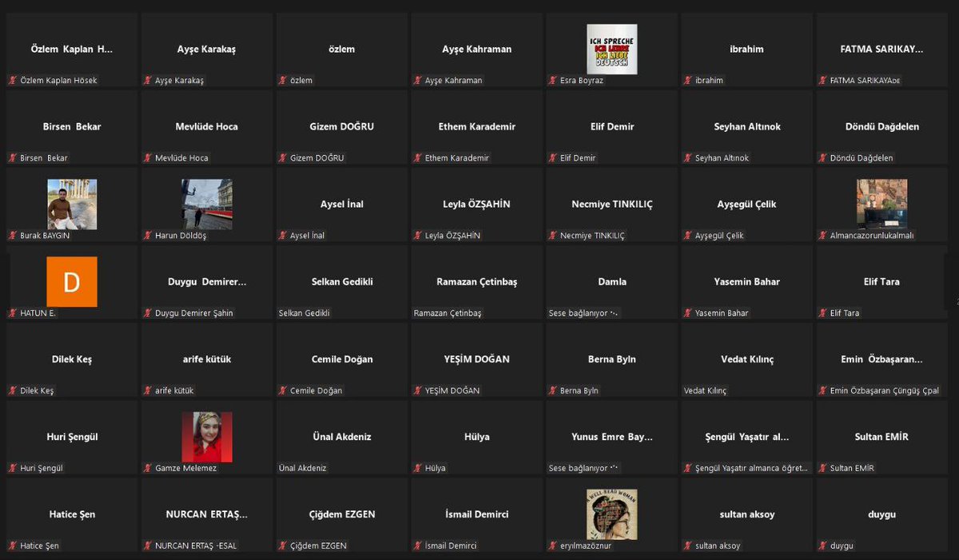Select the NURCAN ERTAŞ participant tile
The height and width of the screenshot is (560, 959).
coord(207,514)
